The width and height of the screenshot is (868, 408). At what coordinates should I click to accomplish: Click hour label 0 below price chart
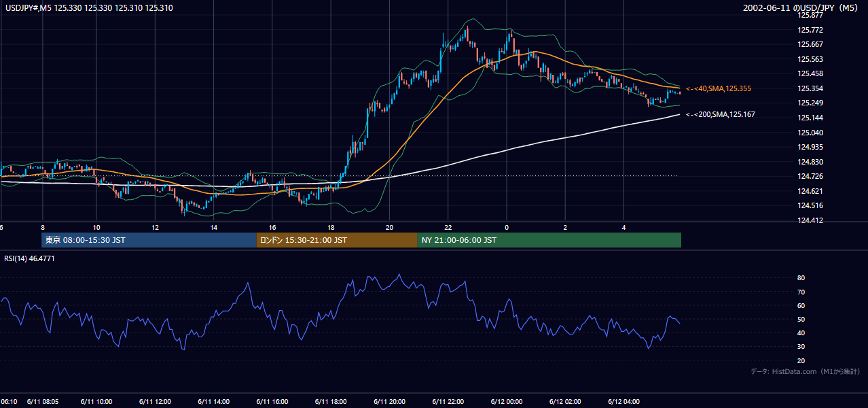coord(507,227)
